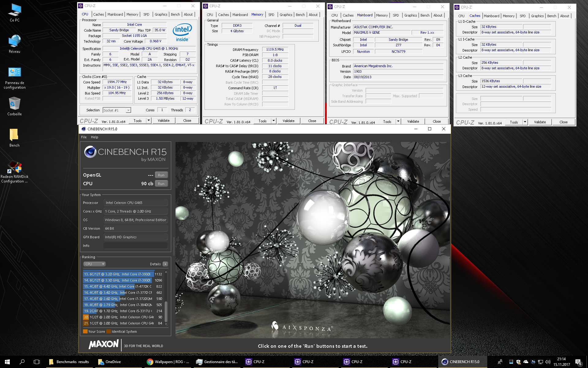The height and width of the screenshot is (368, 588).
Task: Click Validate in CPU-Z CPU window
Action: click(x=164, y=121)
